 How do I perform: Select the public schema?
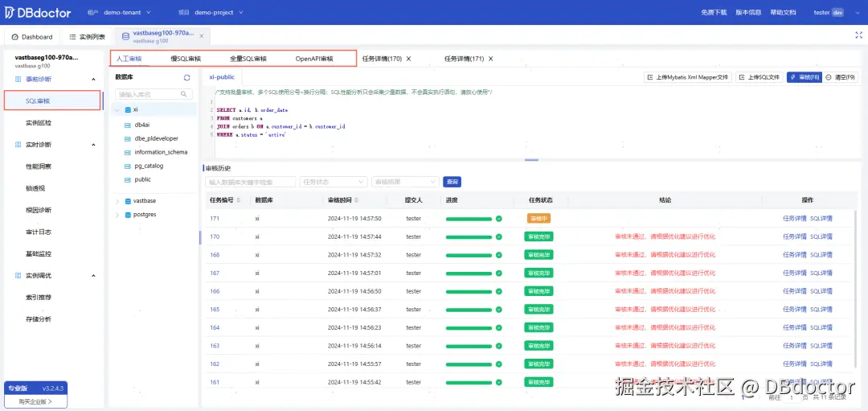click(x=142, y=179)
